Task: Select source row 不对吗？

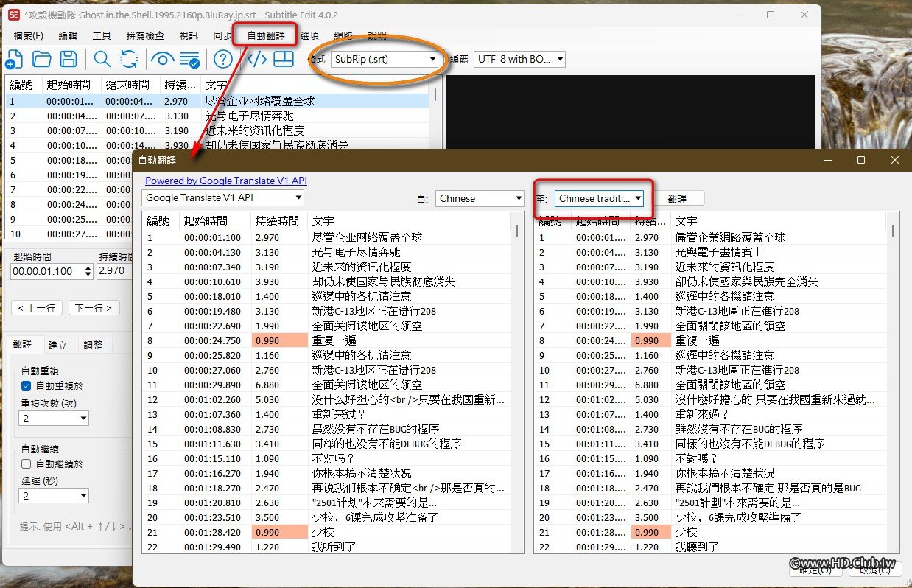Action: tap(327, 458)
